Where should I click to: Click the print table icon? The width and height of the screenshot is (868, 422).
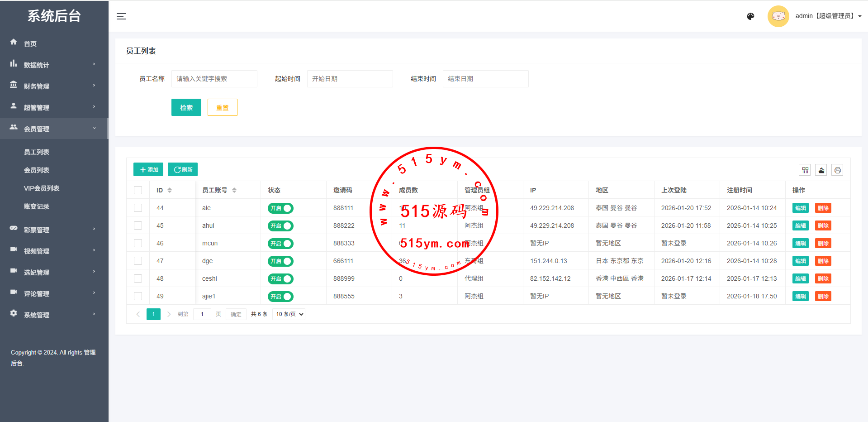[838, 170]
